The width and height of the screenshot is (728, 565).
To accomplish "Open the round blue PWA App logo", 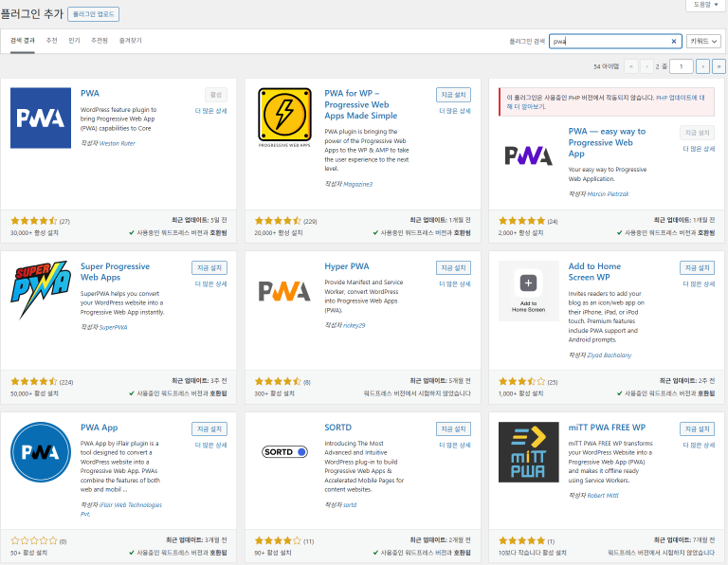I will pyautogui.click(x=41, y=452).
